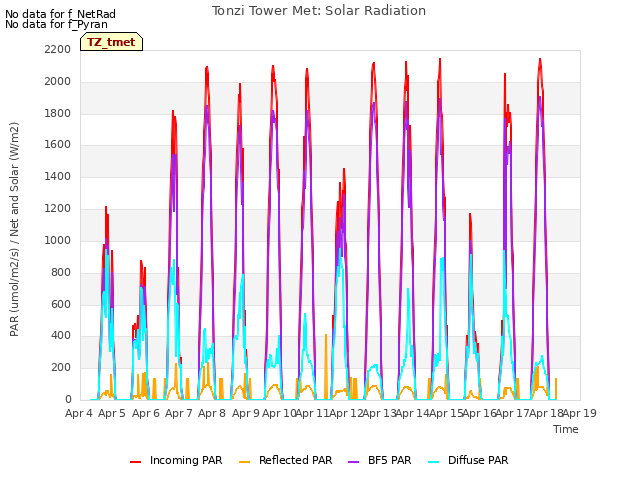
Task: Click the y-axis label PAR / Net and Solar
Action: pos(14,229)
